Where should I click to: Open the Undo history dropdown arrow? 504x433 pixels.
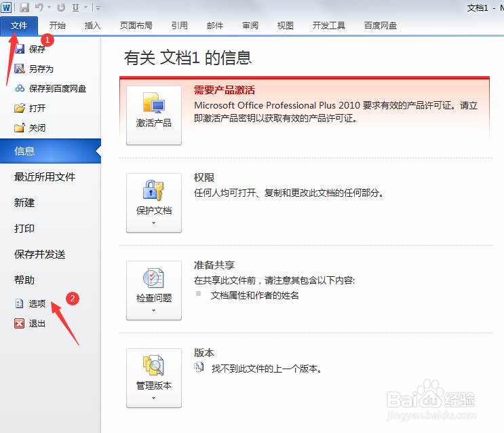(49, 7)
